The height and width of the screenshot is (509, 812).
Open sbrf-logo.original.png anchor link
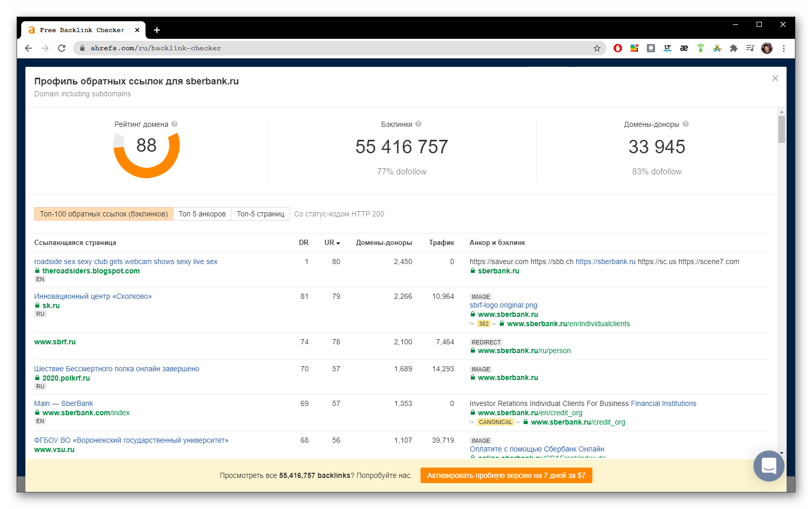click(503, 305)
